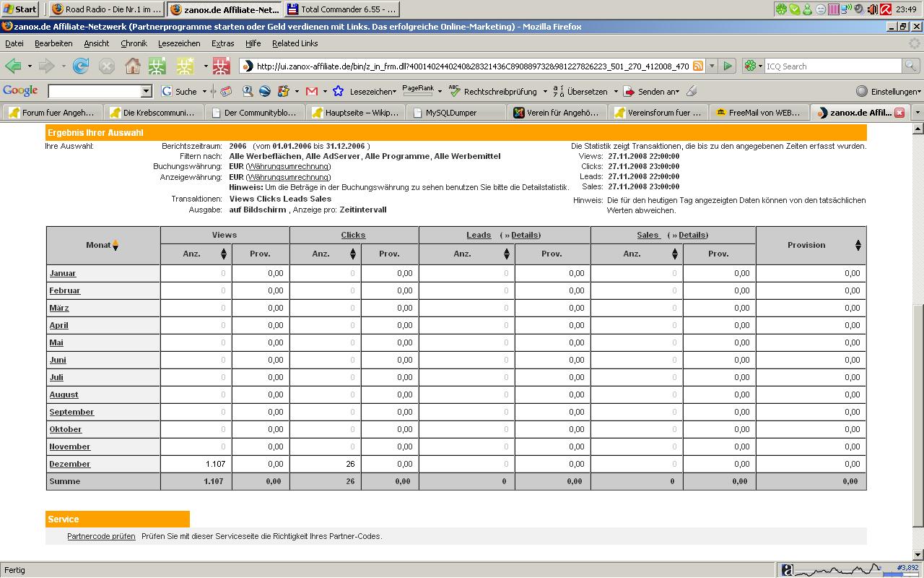
Task: Click the highlighter icon in Google toolbar
Action: point(692,92)
